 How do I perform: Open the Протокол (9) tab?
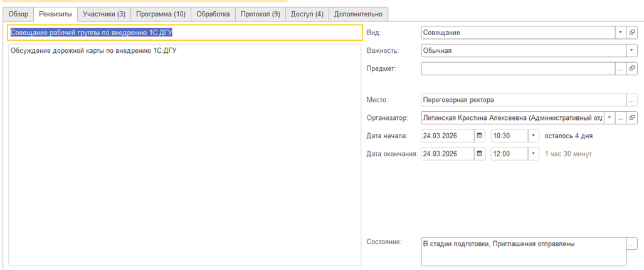coord(260,14)
